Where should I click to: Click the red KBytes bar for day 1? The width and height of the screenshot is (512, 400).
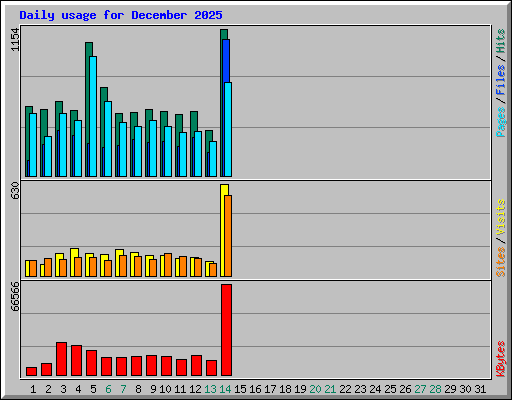[x=31, y=372]
